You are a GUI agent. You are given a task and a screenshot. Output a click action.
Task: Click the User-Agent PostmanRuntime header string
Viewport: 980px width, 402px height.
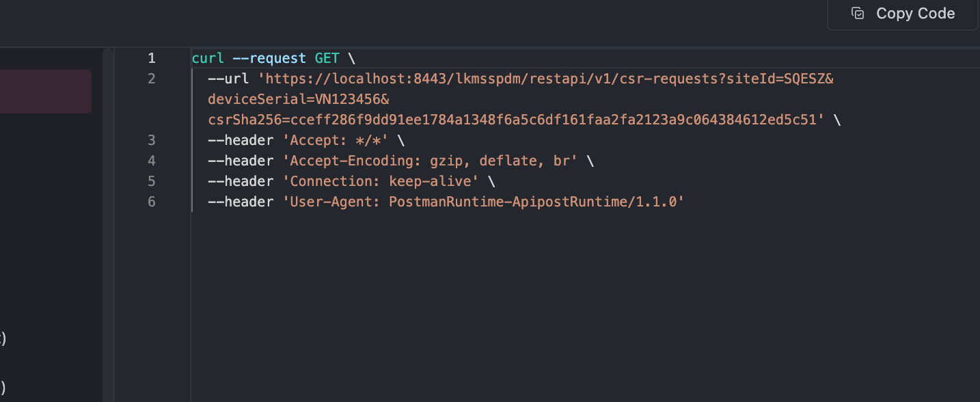(x=483, y=202)
